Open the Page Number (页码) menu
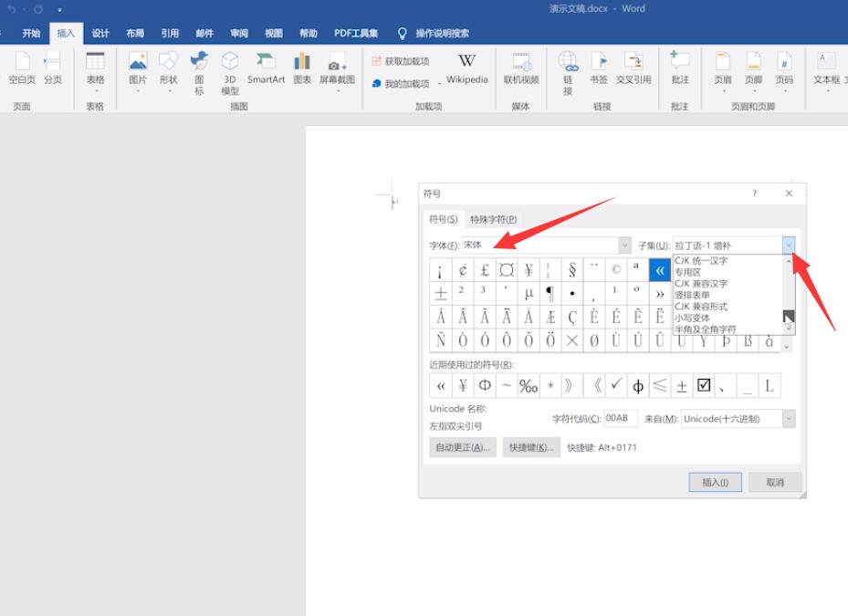Viewport: 848px width, 616px height. [x=784, y=71]
